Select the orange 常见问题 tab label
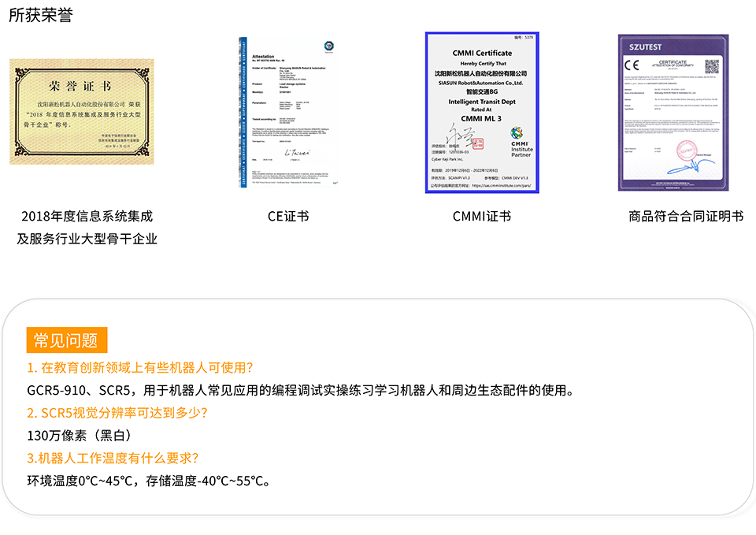Screen dimensions: 756x535 (66, 340)
